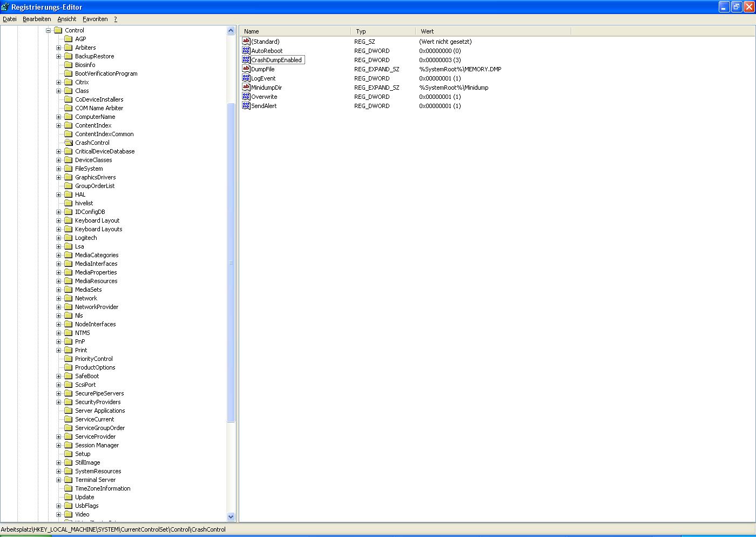Click the CrashControl open folder icon
The image size is (756, 537).
click(x=69, y=143)
